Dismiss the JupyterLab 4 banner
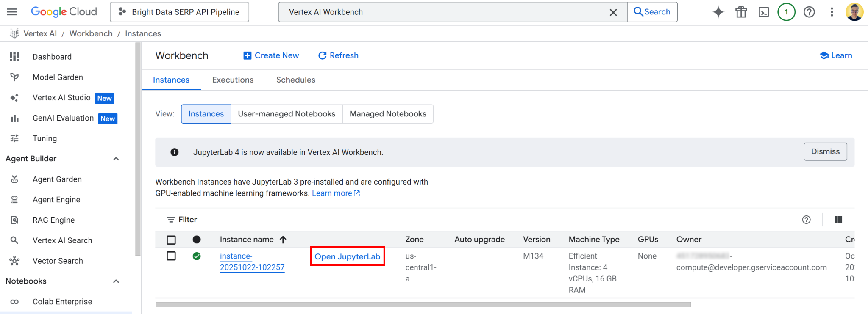Image resolution: width=868 pixels, height=314 pixels. click(x=825, y=151)
